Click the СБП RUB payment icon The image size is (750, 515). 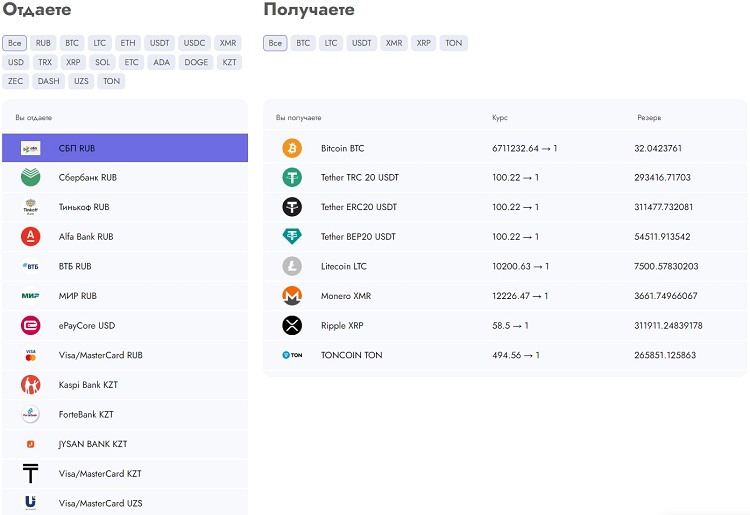[x=31, y=148]
